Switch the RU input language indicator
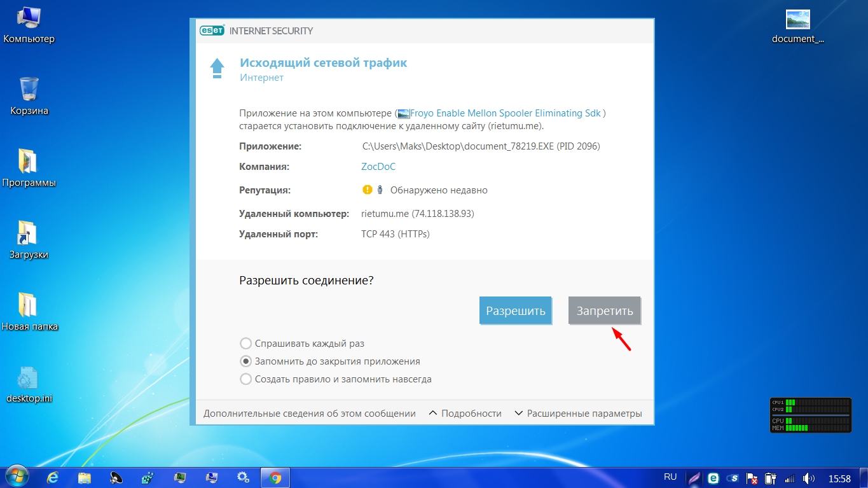The image size is (868, 488). [x=670, y=477]
